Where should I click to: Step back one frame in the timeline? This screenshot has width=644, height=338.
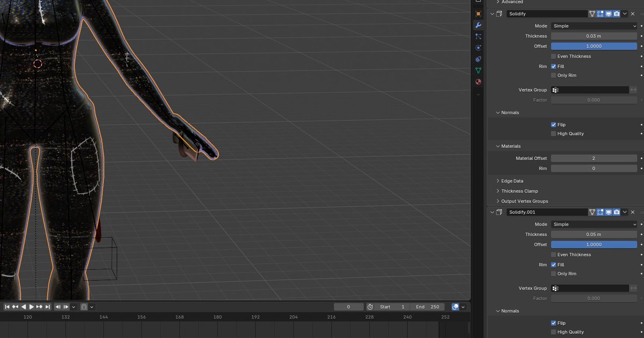[x=58, y=307]
